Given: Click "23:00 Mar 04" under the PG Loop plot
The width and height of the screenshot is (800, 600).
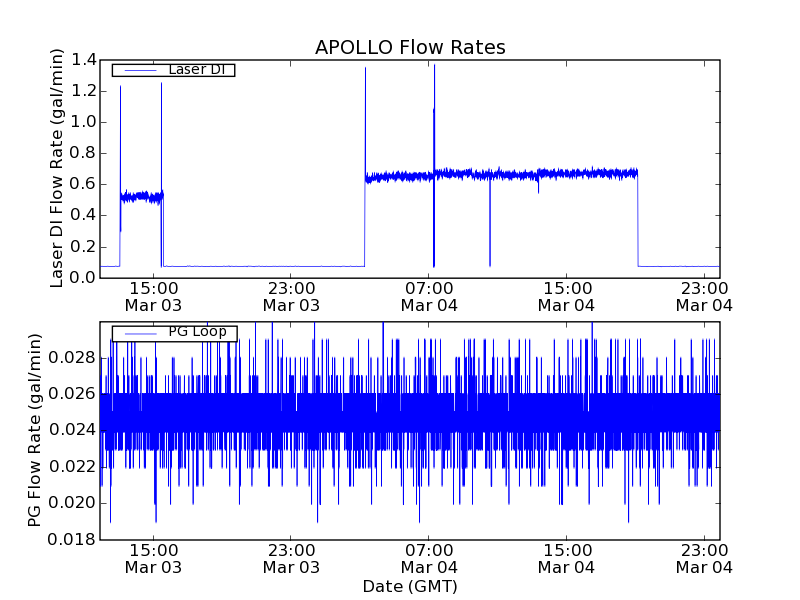Looking at the screenshot, I should coord(705,559).
